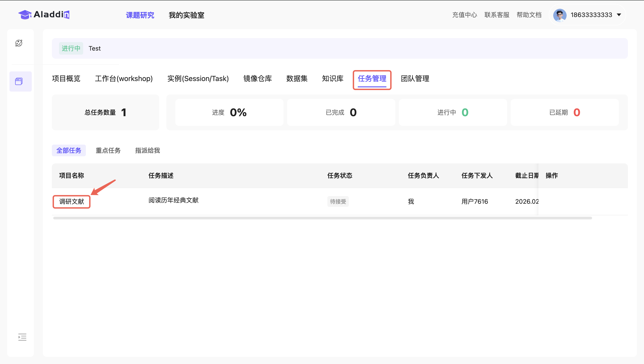Image resolution: width=644 pixels, height=364 pixels.
Task: Open the planet icon in left sidebar
Action: (x=19, y=43)
